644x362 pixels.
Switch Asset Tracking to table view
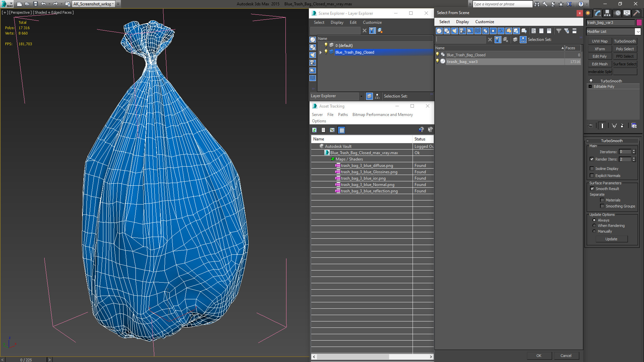click(341, 130)
